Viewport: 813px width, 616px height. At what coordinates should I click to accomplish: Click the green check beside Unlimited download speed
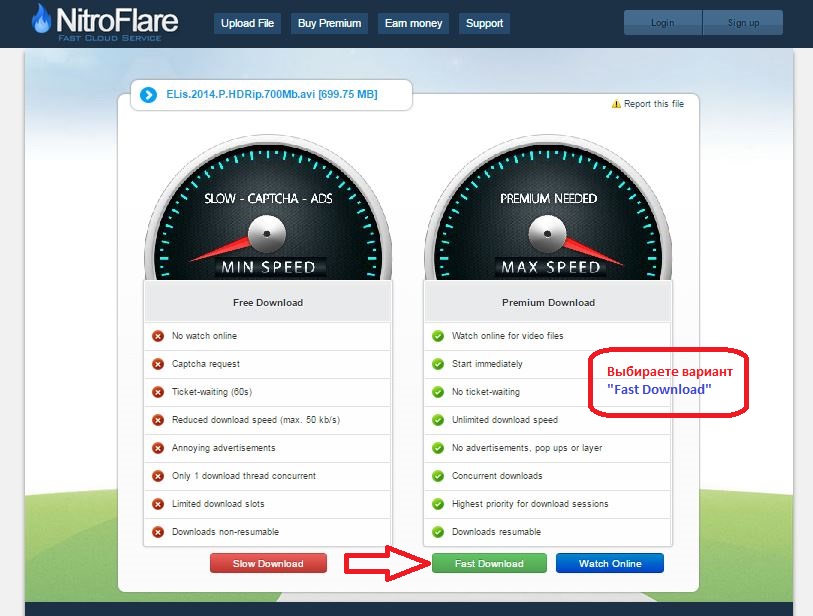coord(438,420)
